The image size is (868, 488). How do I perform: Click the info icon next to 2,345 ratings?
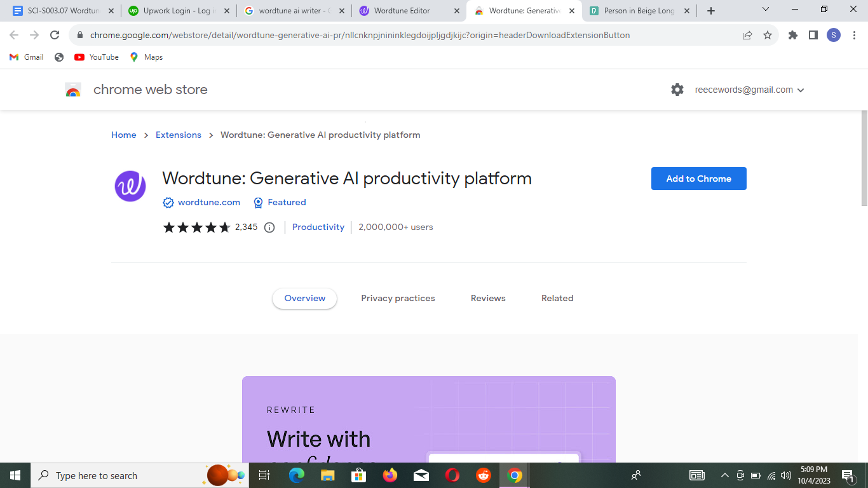[x=269, y=227]
